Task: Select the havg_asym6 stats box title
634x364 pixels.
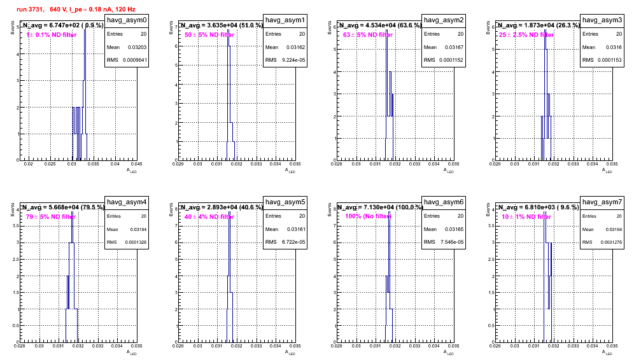Action: pos(444,202)
